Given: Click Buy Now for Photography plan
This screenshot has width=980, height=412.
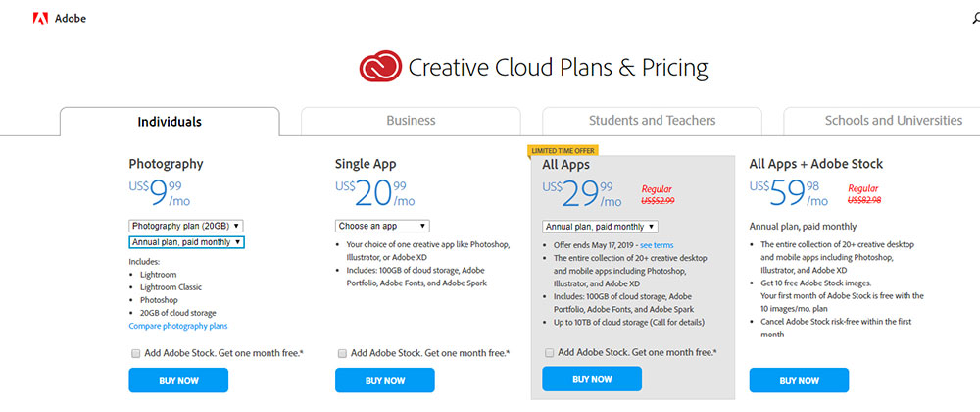Looking at the screenshot, I should click(x=178, y=380).
